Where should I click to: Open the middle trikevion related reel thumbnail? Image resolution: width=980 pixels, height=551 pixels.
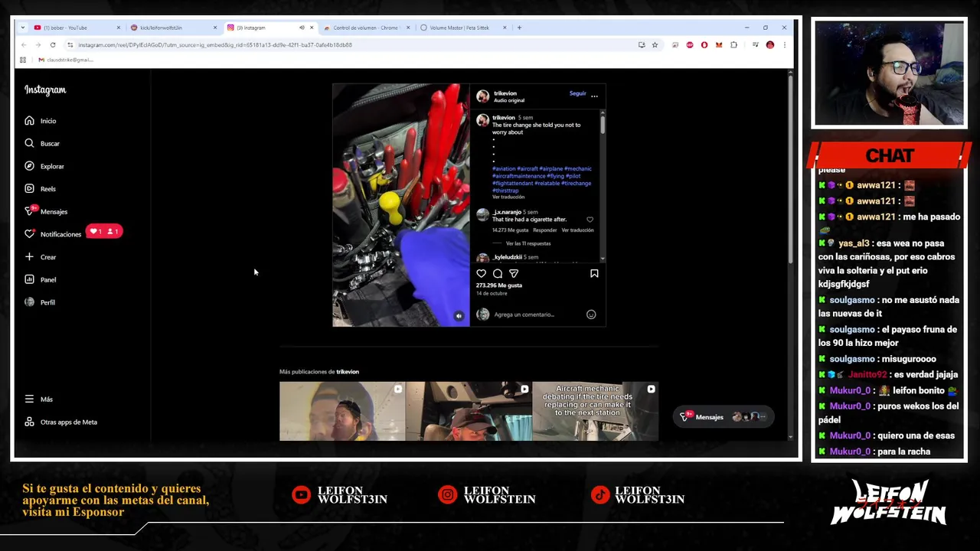click(x=469, y=412)
